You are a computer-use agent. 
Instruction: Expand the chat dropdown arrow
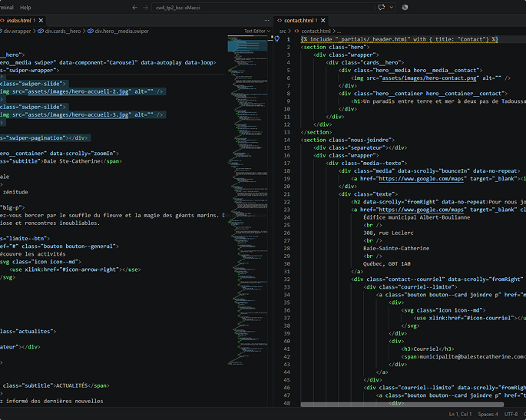click(391, 8)
